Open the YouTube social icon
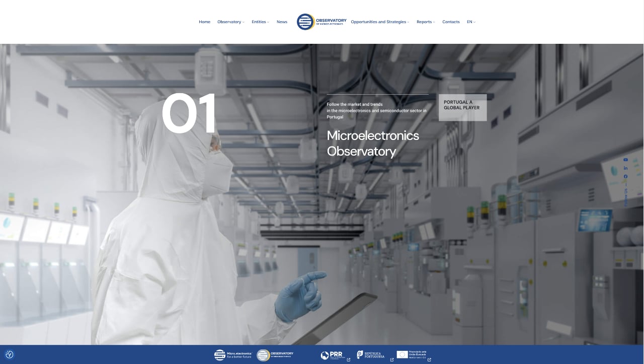The image size is (644, 364). point(626,160)
